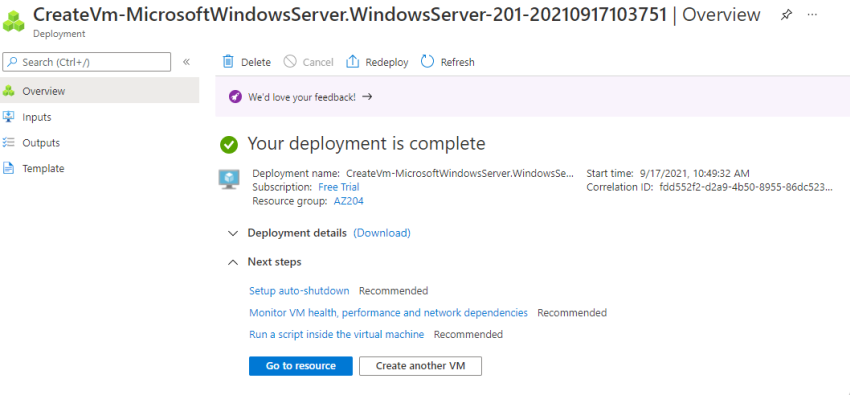Click the search magnifier icon
Viewport: 850px width, 395px height.
pos(13,62)
